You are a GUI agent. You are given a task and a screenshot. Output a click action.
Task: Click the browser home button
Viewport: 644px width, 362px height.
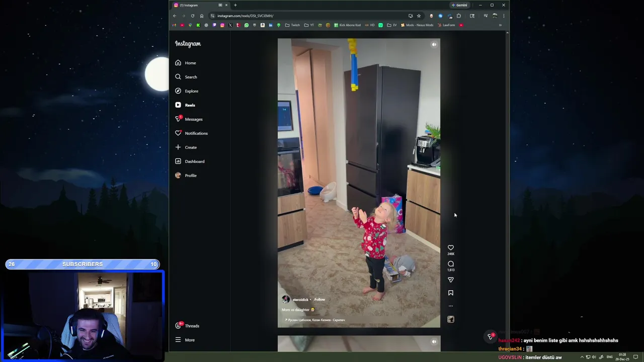pos(202,16)
